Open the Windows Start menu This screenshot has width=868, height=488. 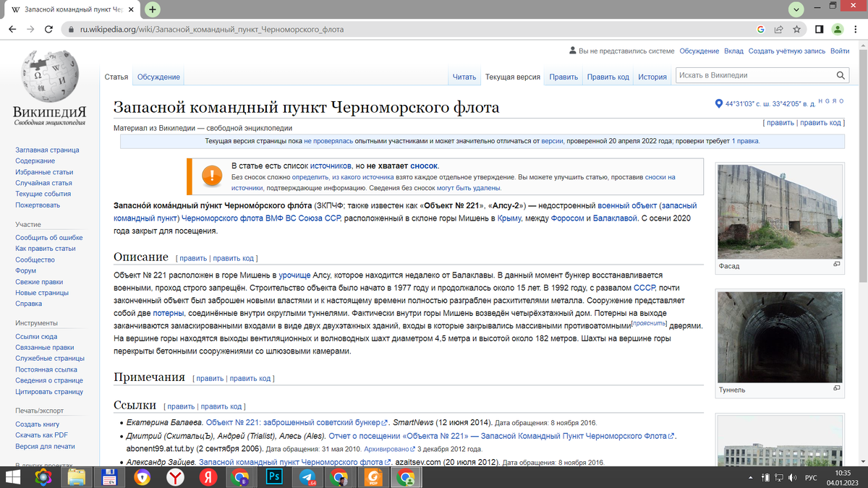tap(14, 477)
